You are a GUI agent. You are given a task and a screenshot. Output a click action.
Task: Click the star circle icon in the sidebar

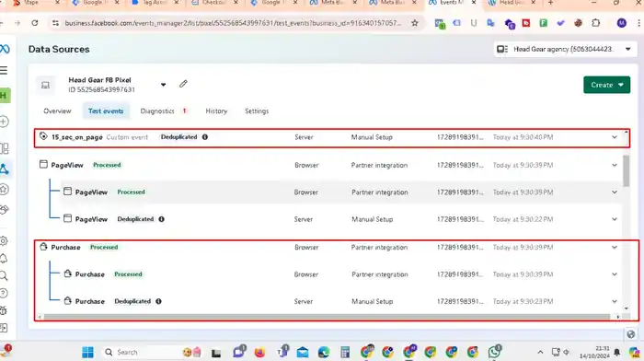pyautogui.click(x=4, y=190)
